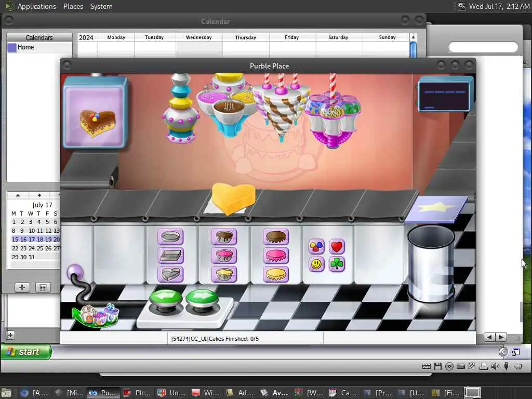532x399 pixels.
Task: Switch to the Ca... calendar taskbar window
Action: (x=343, y=393)
